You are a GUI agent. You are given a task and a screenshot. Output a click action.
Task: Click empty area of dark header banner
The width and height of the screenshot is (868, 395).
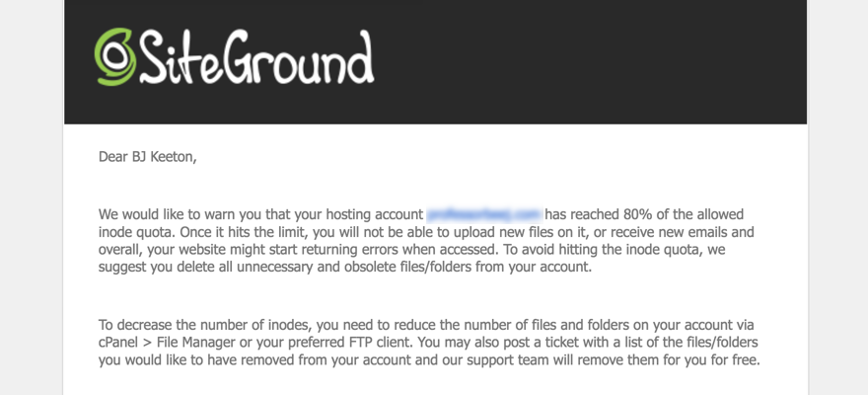[x=592, y=59]
